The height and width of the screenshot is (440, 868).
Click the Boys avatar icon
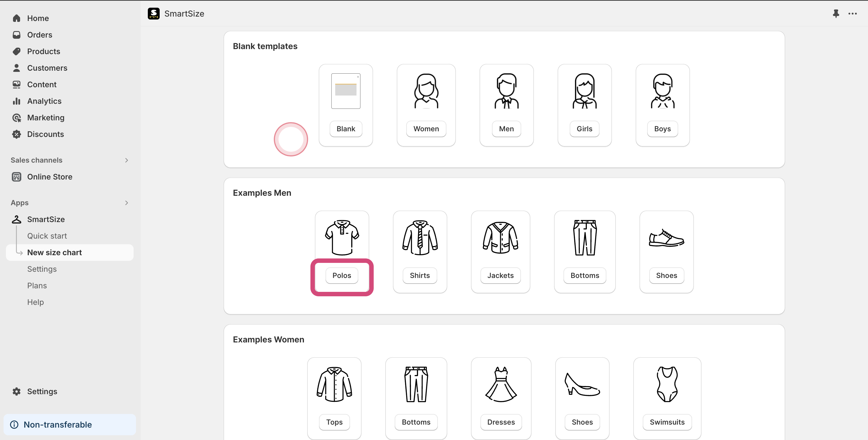663,91
